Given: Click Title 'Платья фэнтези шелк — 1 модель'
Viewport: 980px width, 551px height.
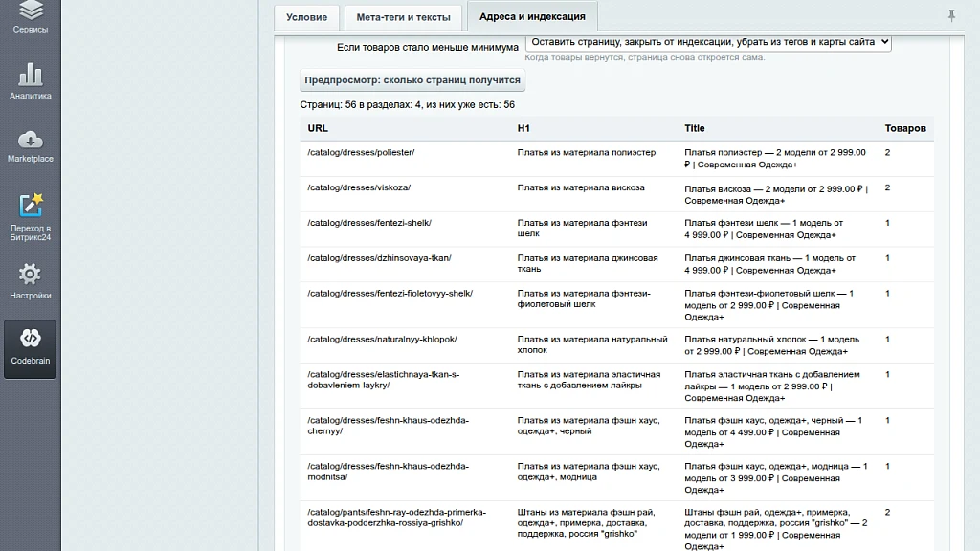Looking at the screenshot, I should [x=764, y=229].
